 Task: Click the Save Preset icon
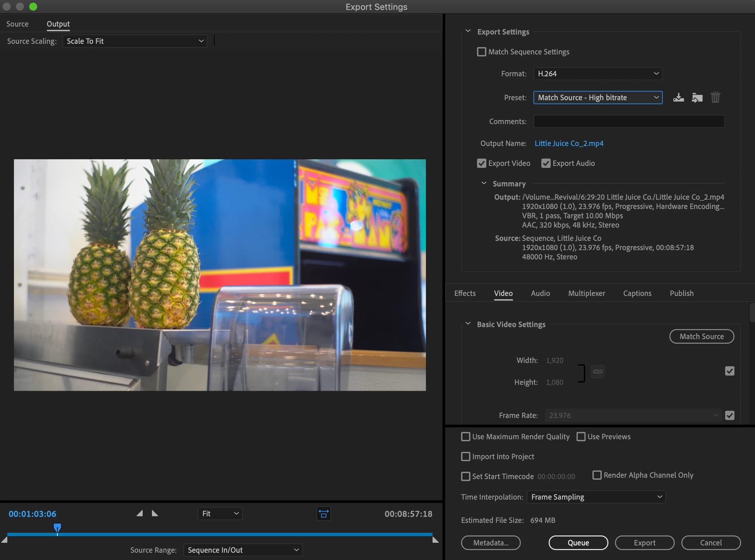pyautogui.click(x=678, y=98)
